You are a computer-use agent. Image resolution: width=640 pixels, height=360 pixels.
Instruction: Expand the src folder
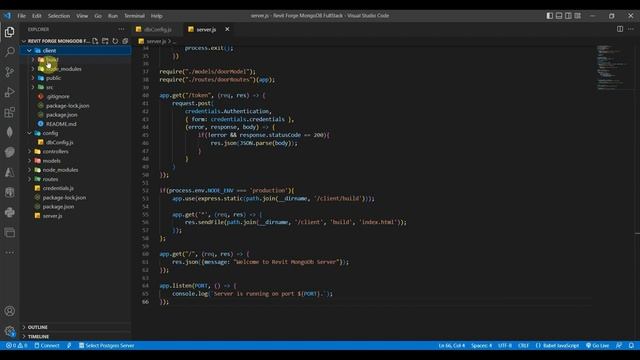[76, 87]
